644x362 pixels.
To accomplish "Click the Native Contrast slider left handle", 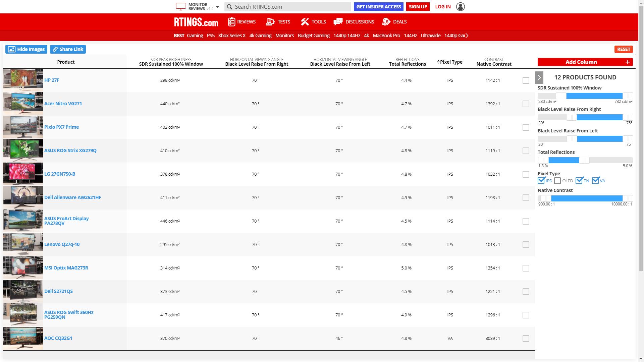I will pos(546,198).
